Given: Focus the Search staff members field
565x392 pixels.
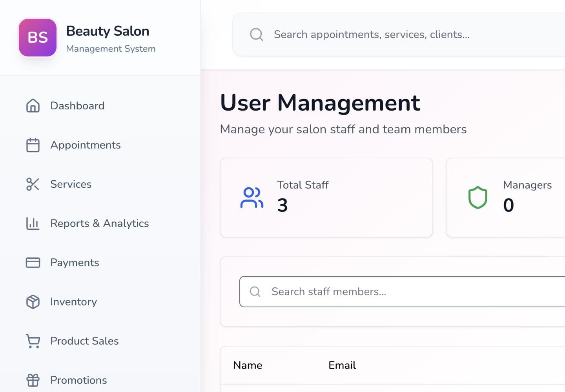Looking at the screenshot, I should 402,292.
